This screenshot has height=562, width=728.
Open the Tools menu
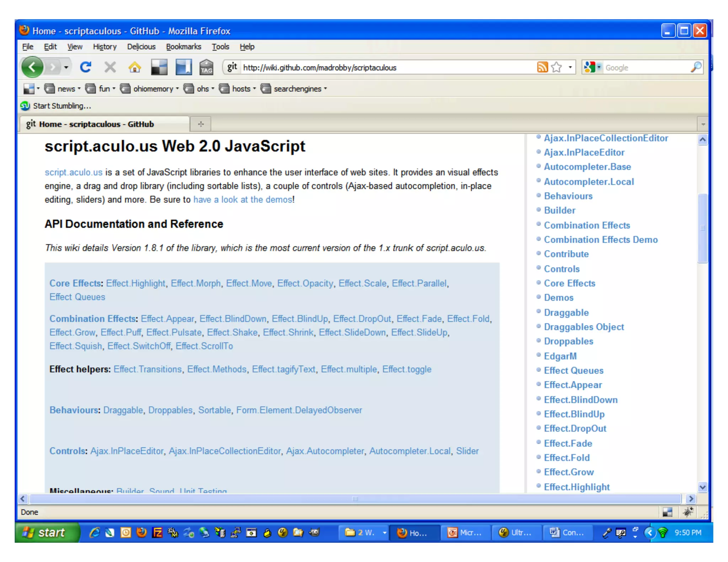point(220,47)
